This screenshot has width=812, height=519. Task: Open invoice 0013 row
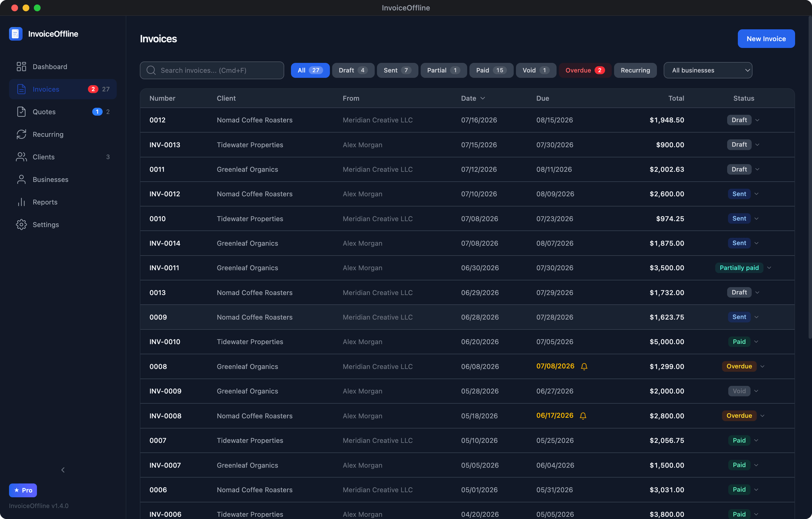click(467, 293)
